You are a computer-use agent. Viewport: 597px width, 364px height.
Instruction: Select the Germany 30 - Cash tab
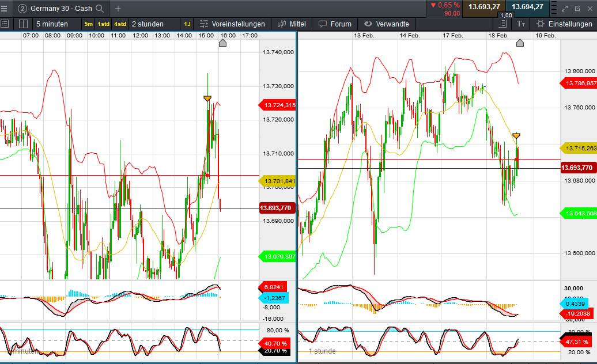point(61,9)
